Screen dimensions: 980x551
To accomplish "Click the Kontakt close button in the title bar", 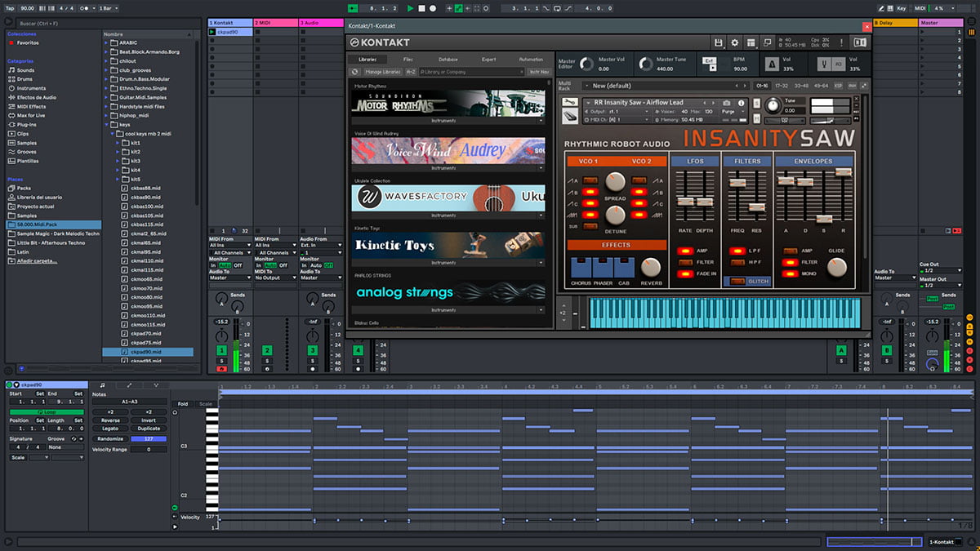I will point(866,26).
